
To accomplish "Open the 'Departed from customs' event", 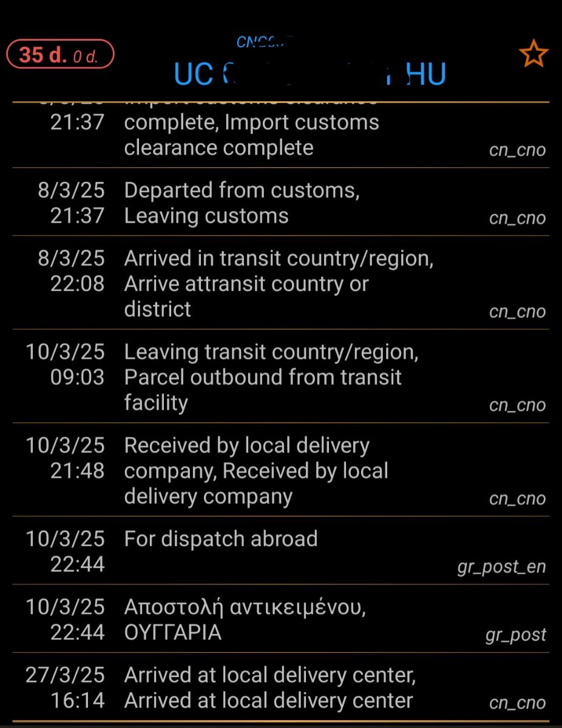I will pos(280,203).
